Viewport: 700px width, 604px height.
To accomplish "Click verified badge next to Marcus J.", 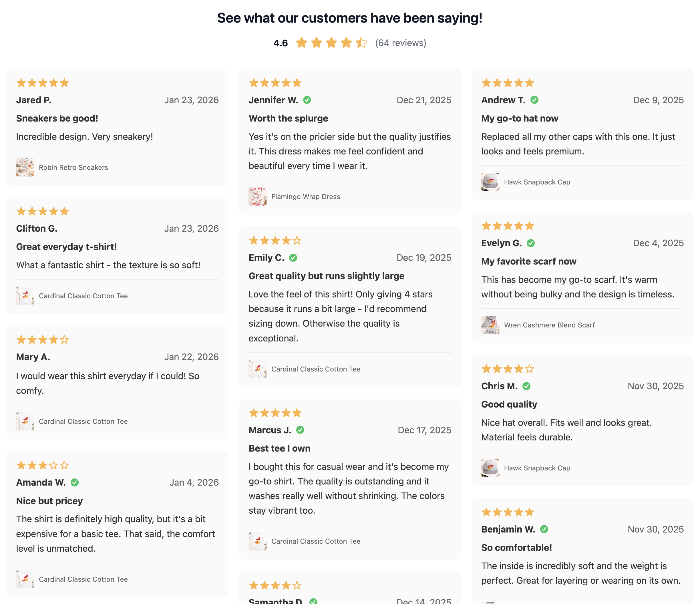I will [x=300, y=430].
